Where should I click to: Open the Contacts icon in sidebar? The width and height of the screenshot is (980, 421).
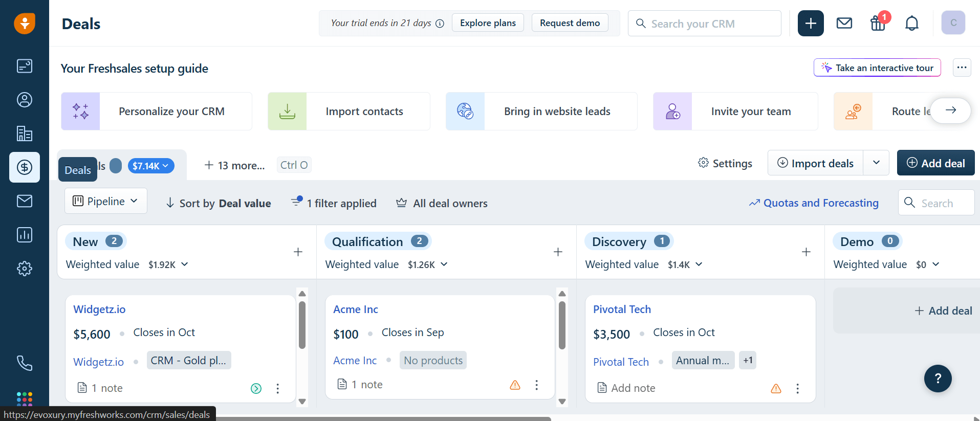click(x=24, y=100)
